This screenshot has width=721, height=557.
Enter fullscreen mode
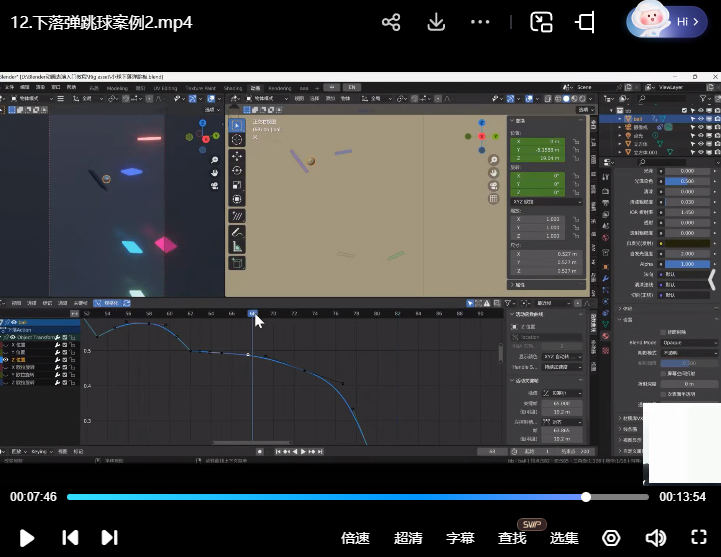[700, 538]
